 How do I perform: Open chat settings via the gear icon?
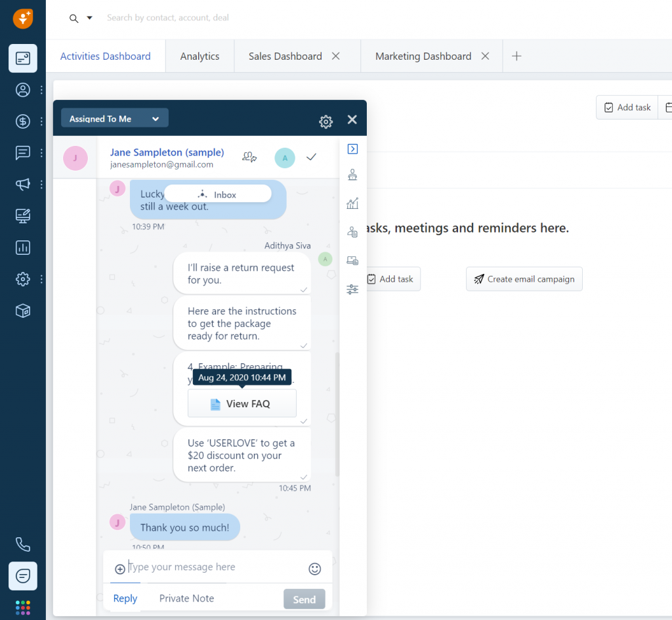(325, 122)
